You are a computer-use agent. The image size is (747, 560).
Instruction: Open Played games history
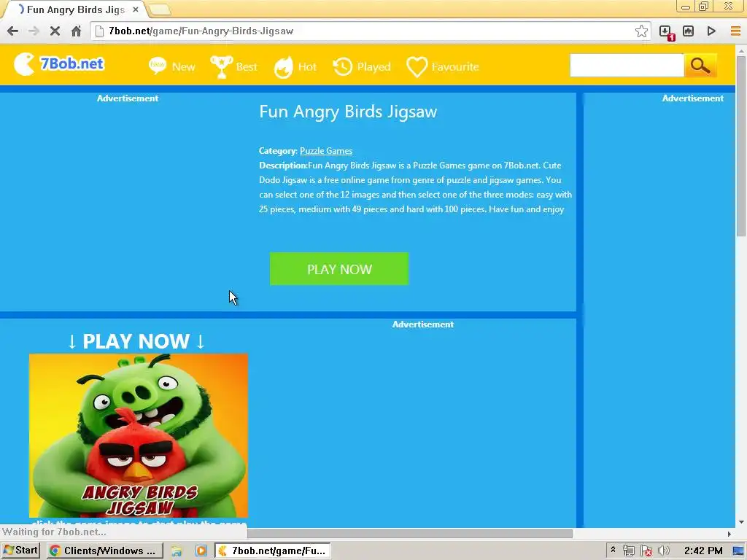pos(362,66)
